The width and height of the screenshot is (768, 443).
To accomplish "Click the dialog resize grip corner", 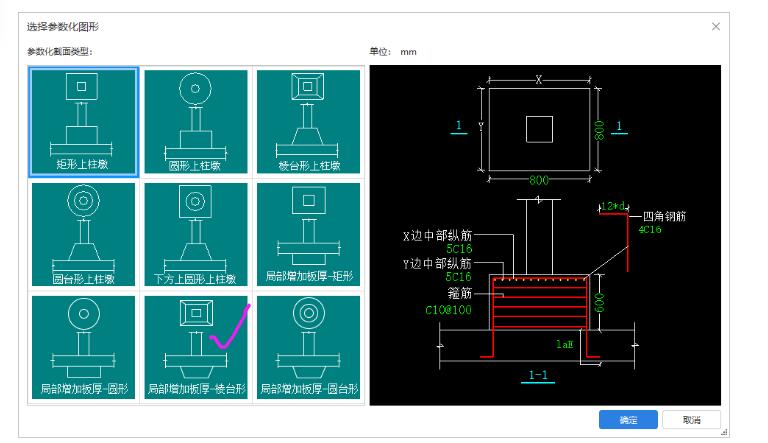I will click(x=724, y=432).
